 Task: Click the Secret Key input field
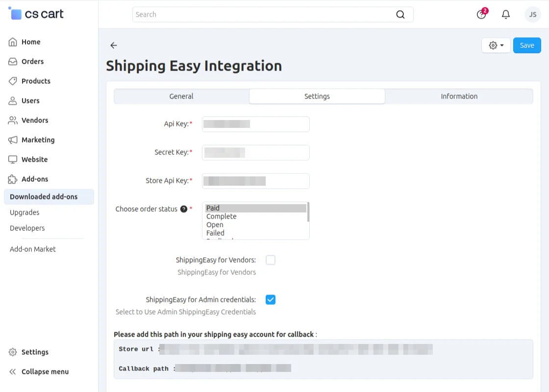coord(255,152)
